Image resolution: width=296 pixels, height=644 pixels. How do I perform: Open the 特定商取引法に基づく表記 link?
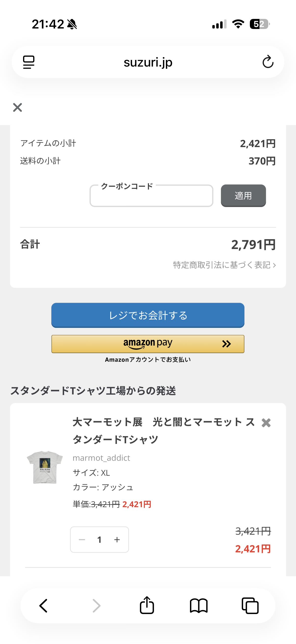point(224,265)
